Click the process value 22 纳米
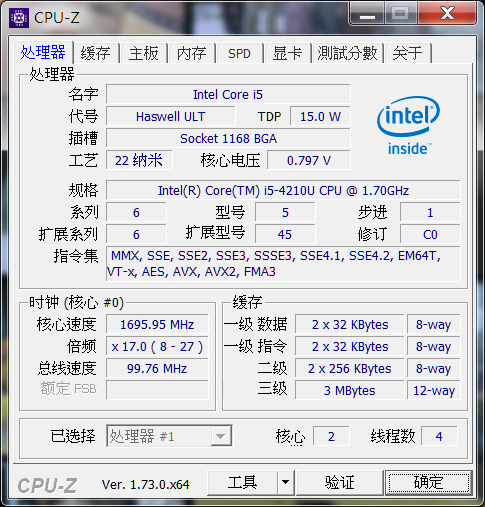The image size is (485, 507). tap(139, 160)
